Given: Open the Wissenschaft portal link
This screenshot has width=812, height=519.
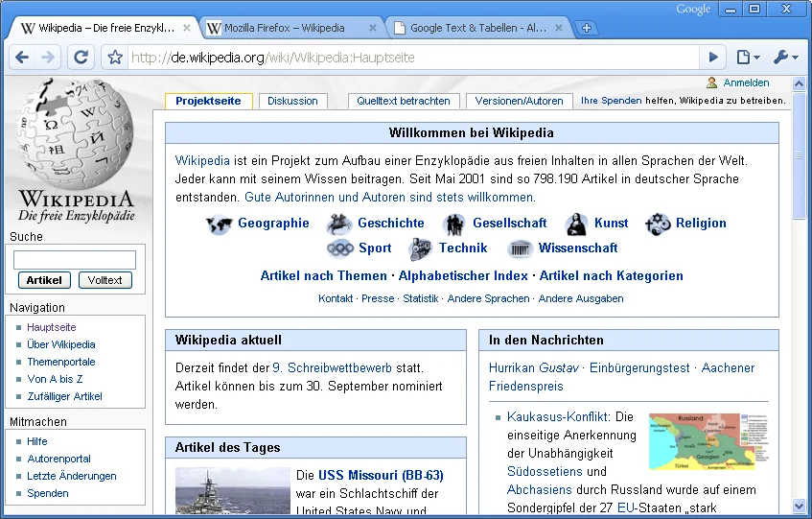Looking at the screenshot, I should tap(578, 248).
